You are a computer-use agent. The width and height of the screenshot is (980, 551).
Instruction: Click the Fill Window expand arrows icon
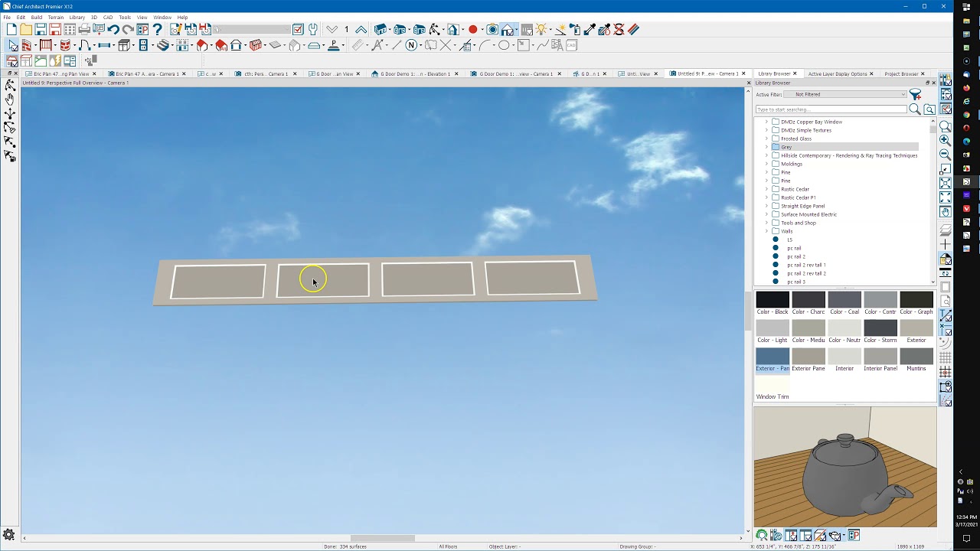coord(946,197)
